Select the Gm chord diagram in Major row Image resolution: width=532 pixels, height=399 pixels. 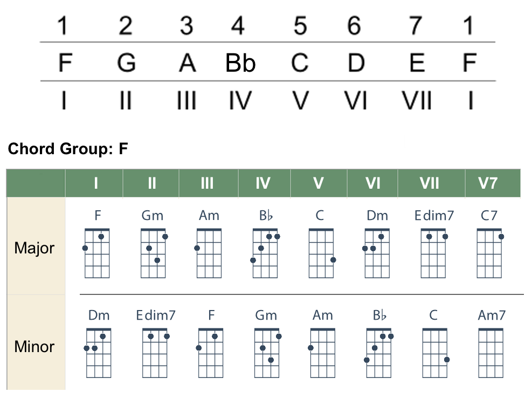154,253
